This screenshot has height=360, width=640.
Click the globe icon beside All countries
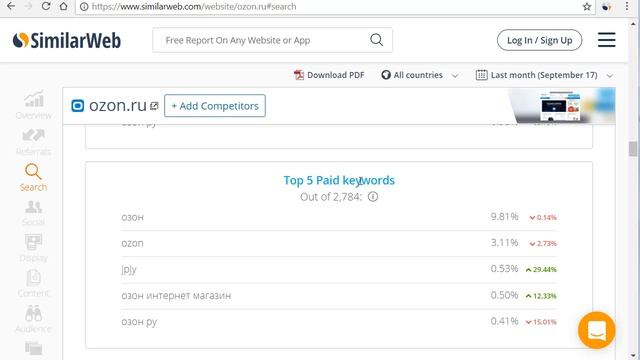pyautogui.click(x=386, y=75)
